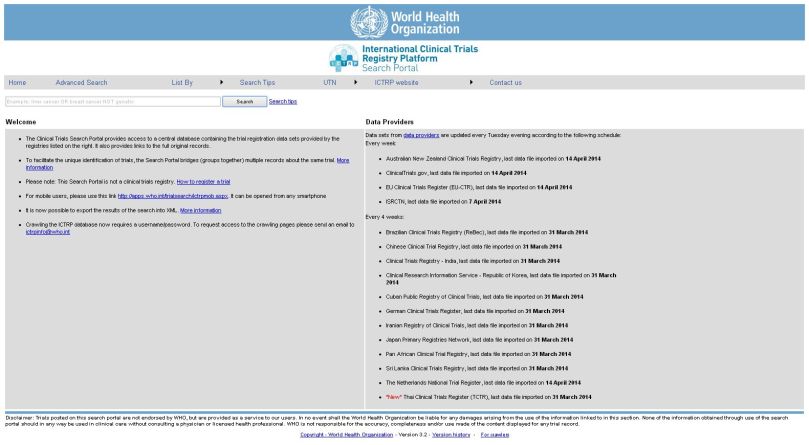Go to Advanced Search
809x445 pixels.
(82, 83)
